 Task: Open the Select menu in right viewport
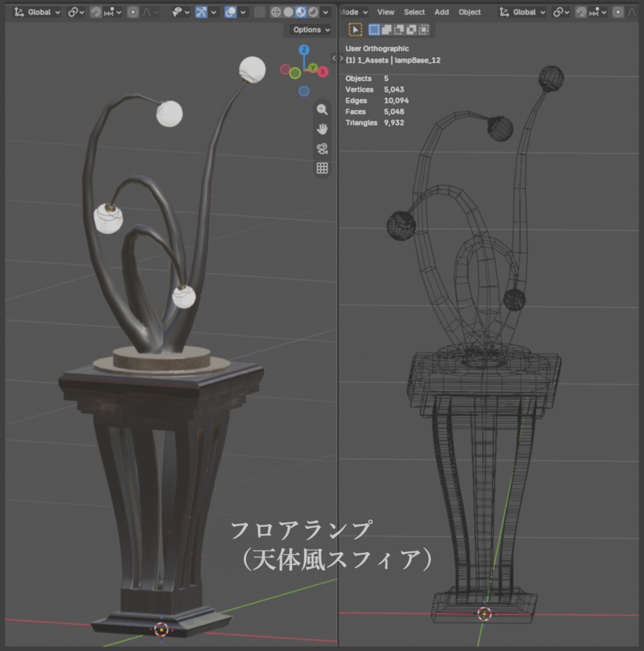pyautogui.click(x=415, y=12)
